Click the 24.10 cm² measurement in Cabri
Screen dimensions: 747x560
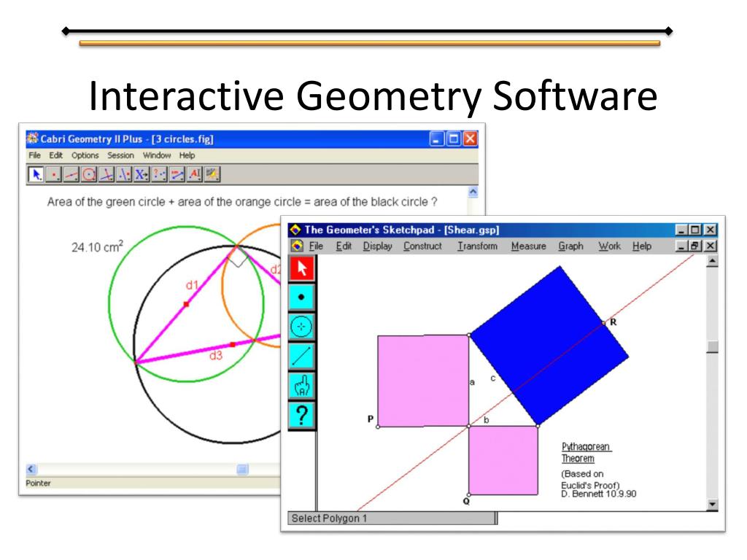[x=97, y=246]
